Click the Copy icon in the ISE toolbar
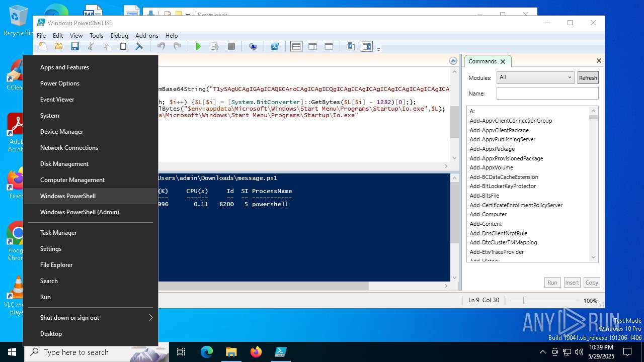Viewport: 644px width, 362px height. [x=107, y=47]
